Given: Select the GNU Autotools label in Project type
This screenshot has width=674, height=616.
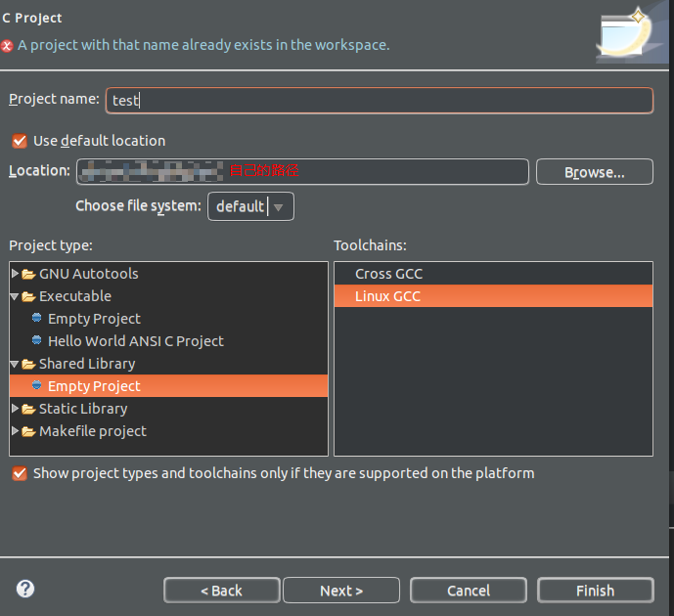Looking at the screenshot, I should (89, 274).
